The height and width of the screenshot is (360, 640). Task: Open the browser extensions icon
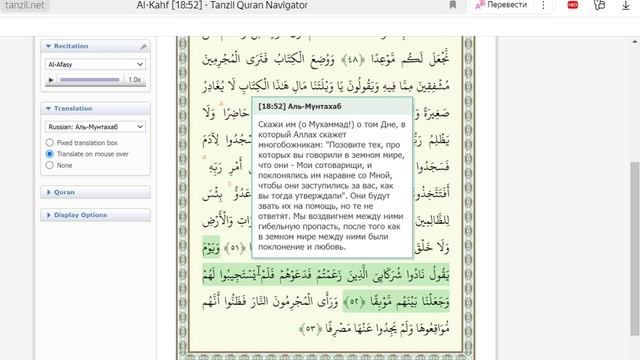599,5
